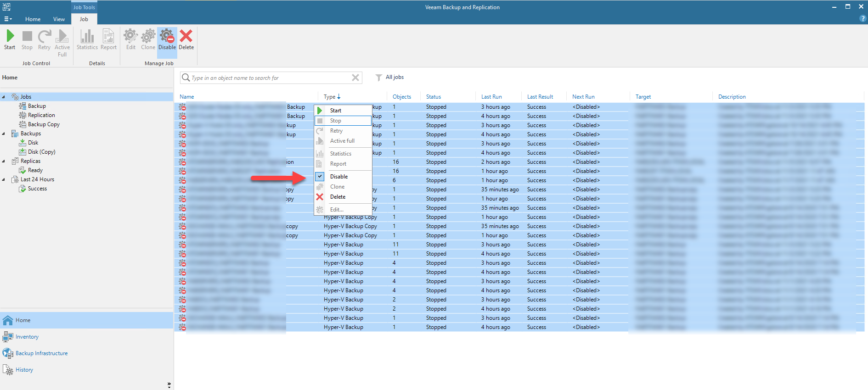Open the help question mark icon

click(862, 19)
